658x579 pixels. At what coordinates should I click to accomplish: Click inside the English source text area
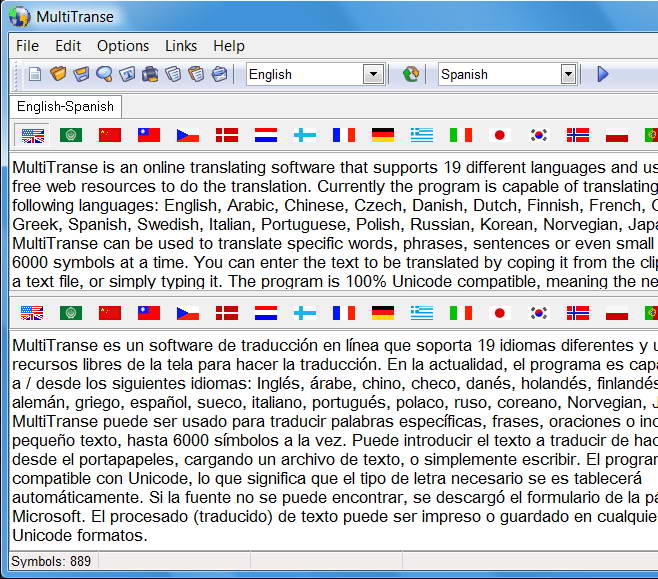click(x=334, y=221)
